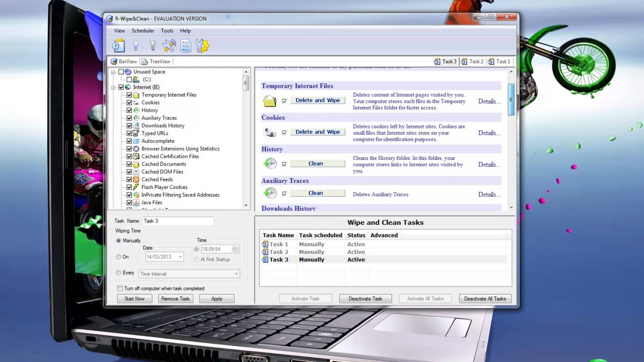Click the Downloads History icon in tree
644x362 pixels.
pyautogui.click(x=136, y=126)
